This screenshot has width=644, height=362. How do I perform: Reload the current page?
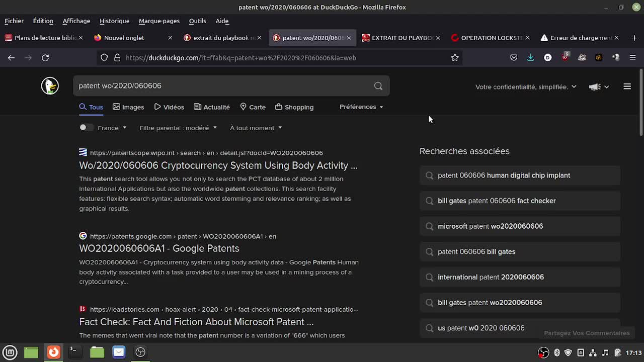pos(45,58)
